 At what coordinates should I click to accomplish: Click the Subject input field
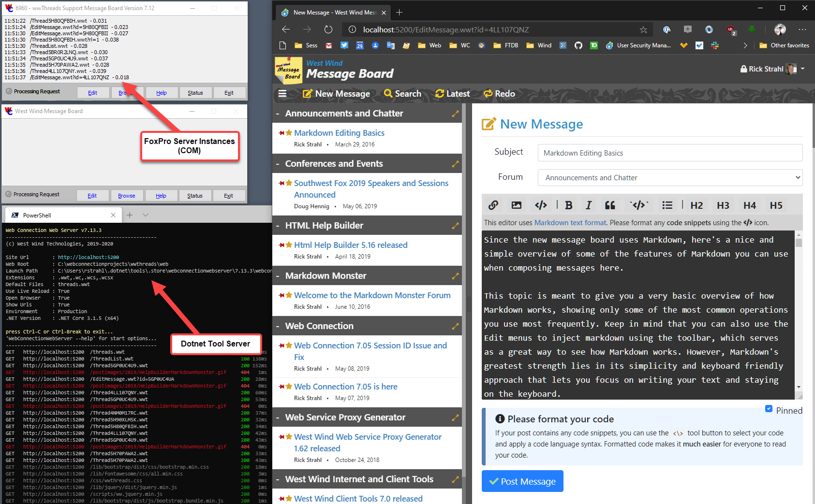(670, 153)
